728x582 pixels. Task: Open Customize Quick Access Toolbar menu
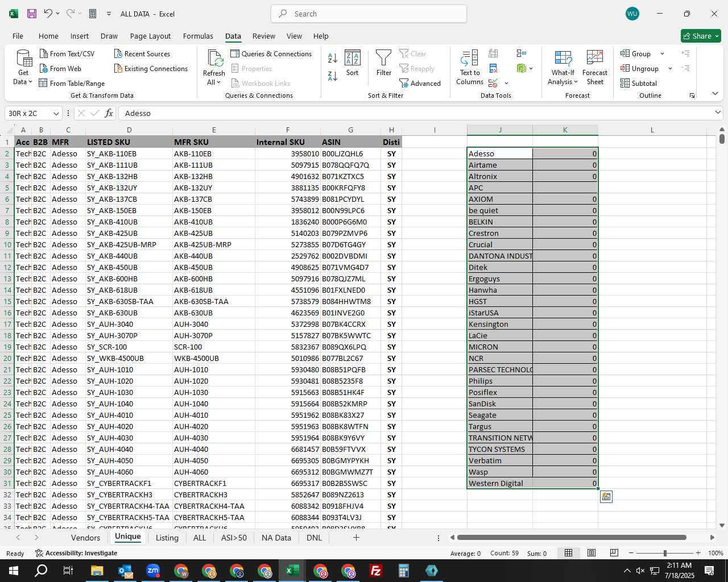click(109, 14)
